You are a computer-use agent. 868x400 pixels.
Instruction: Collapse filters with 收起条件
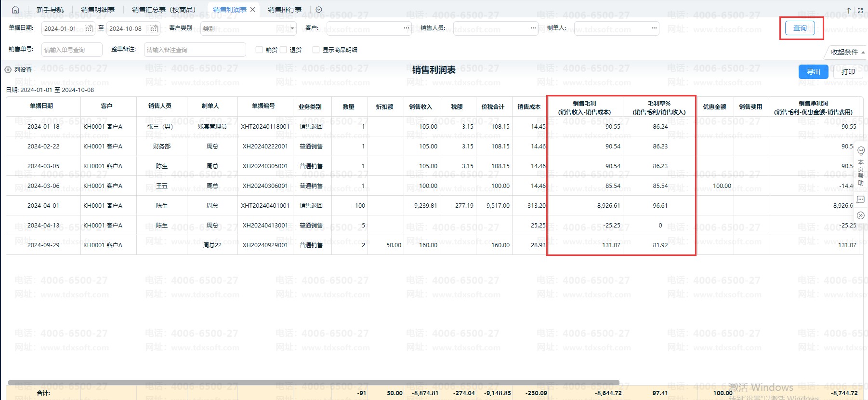click(x=847, y=52)
